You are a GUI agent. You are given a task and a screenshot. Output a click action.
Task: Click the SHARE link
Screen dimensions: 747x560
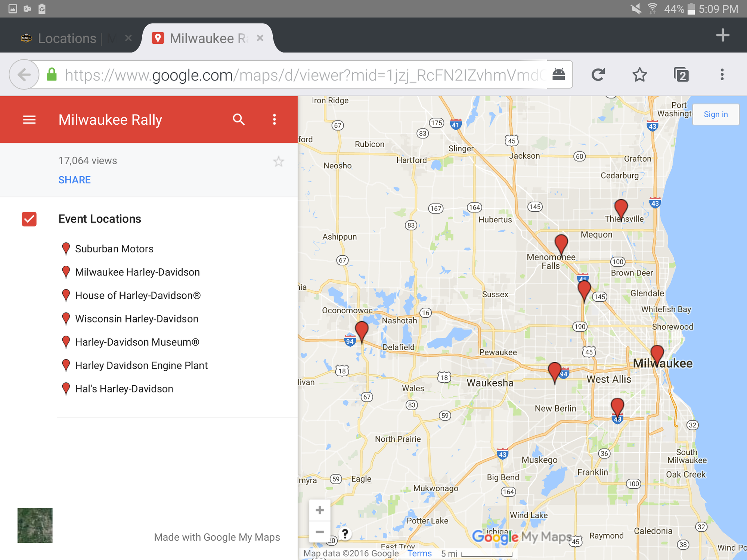[x=74, y=180]
